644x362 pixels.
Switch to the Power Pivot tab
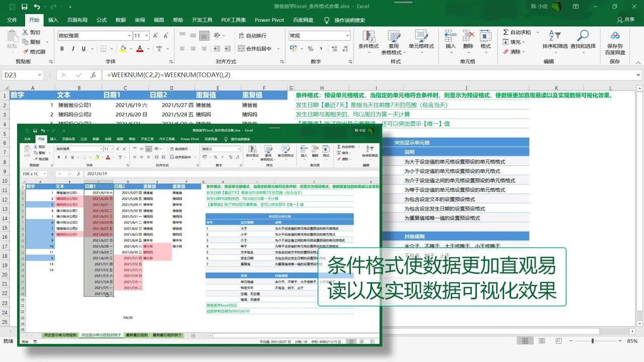(x=270, y=20)
